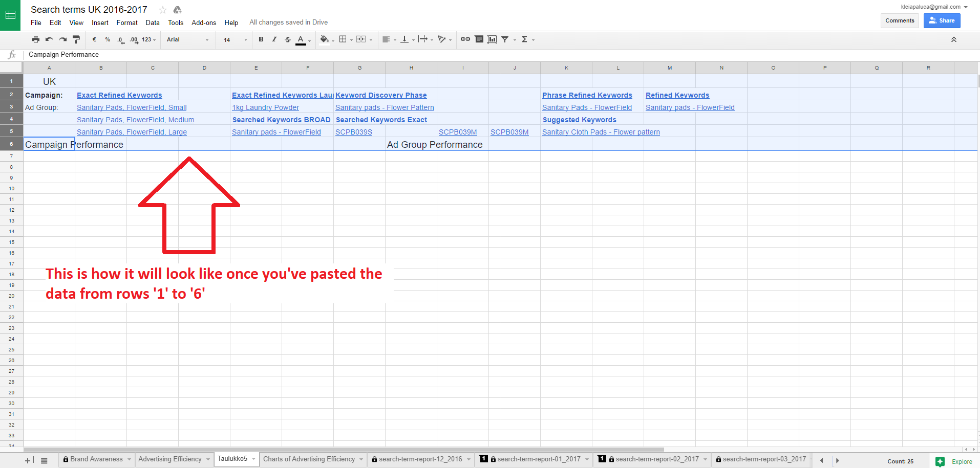Open the font size 14 dropdown

click(235, 39)
